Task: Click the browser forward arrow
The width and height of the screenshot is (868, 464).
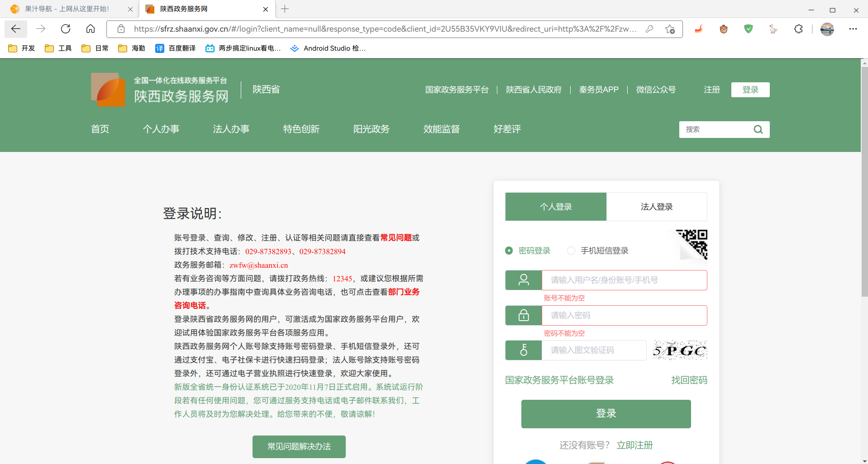Action: click(41, 29)
